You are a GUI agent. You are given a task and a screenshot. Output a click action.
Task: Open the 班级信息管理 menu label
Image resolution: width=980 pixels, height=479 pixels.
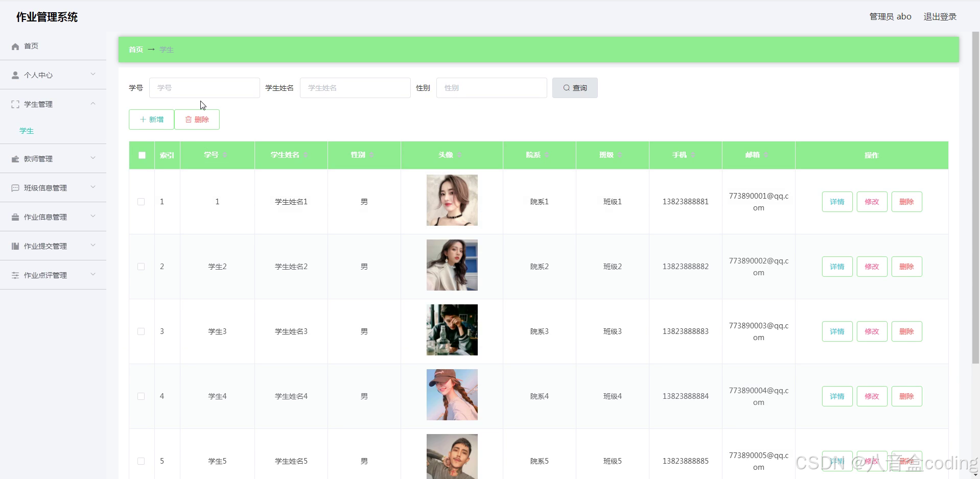coord(45,188)
